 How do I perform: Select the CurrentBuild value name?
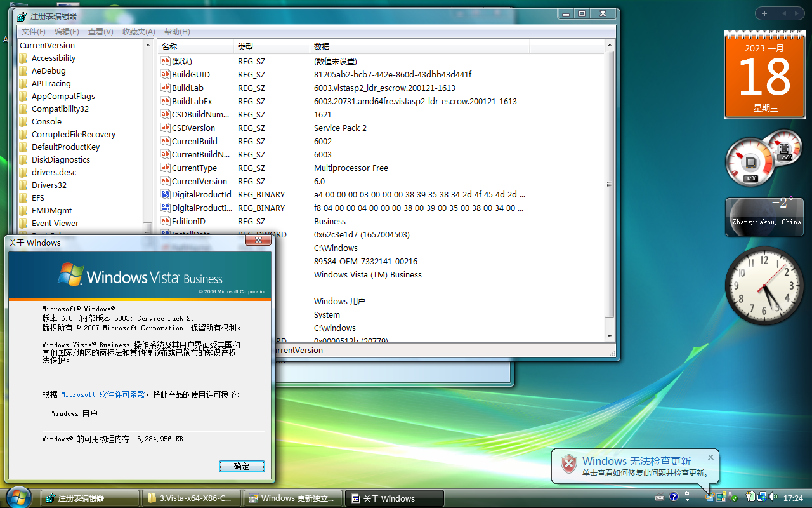pos(195,141)
